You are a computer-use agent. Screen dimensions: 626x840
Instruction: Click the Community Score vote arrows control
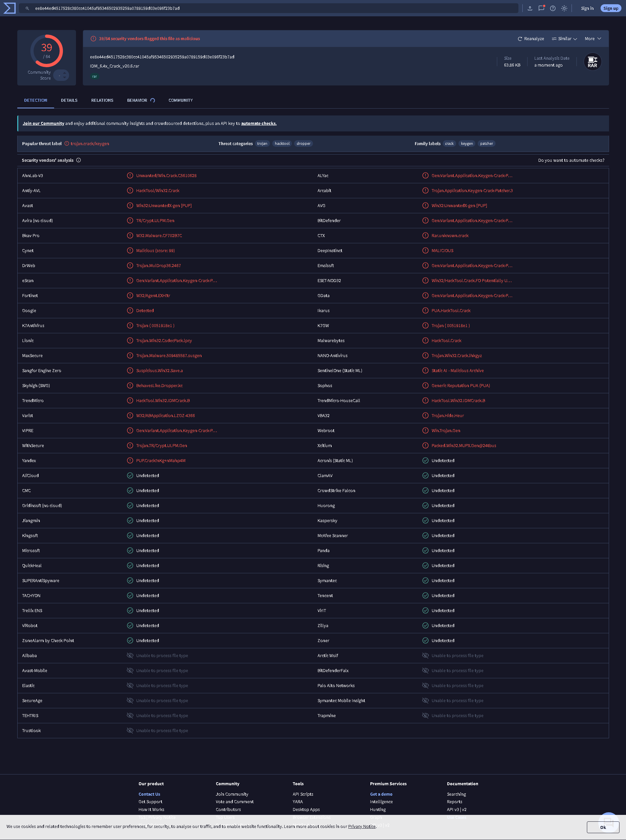(61, 75)
